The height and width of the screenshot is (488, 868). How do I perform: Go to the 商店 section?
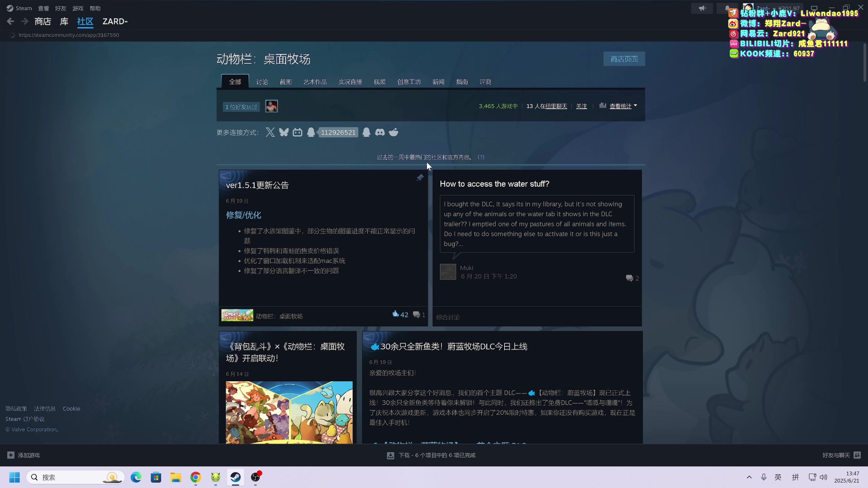click(43, 21)
